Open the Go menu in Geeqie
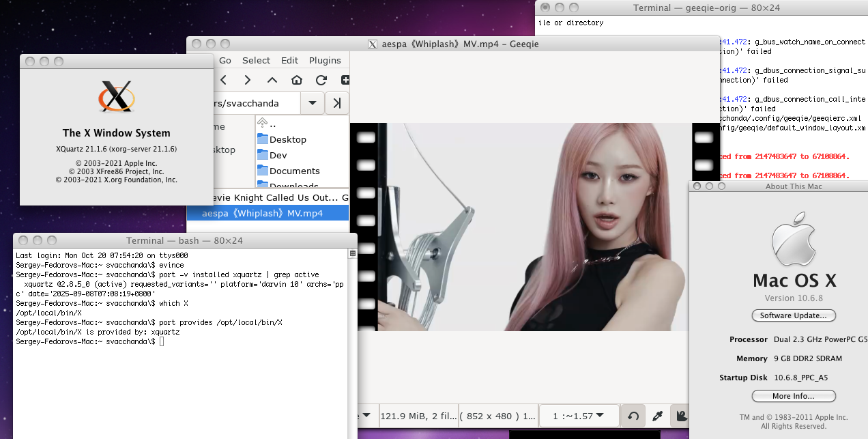 [x=225, y=60]
